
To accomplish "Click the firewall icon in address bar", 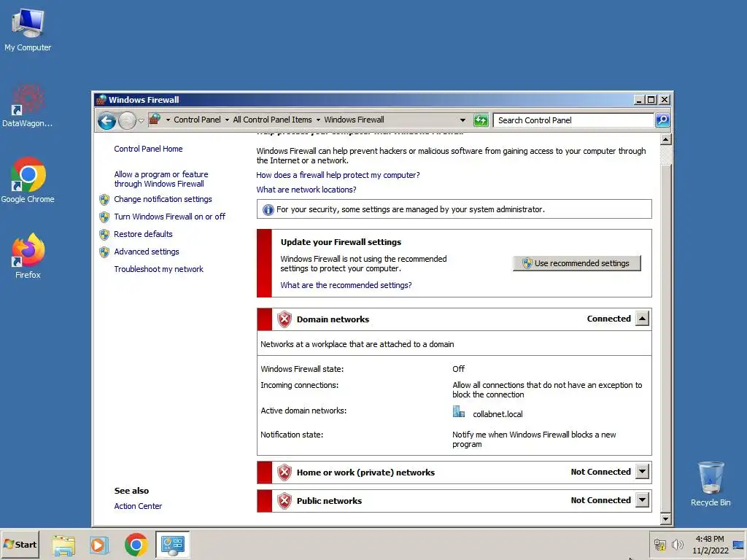I will tap(155, 119).
